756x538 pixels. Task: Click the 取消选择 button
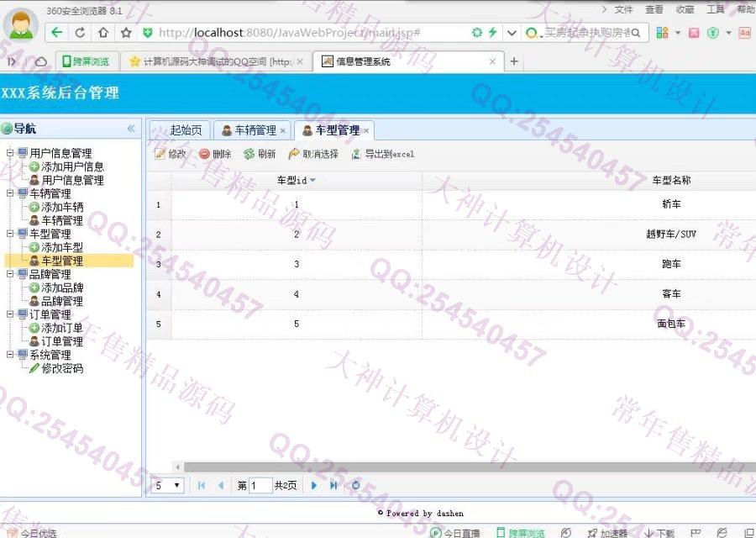click(x=313, y=154)
